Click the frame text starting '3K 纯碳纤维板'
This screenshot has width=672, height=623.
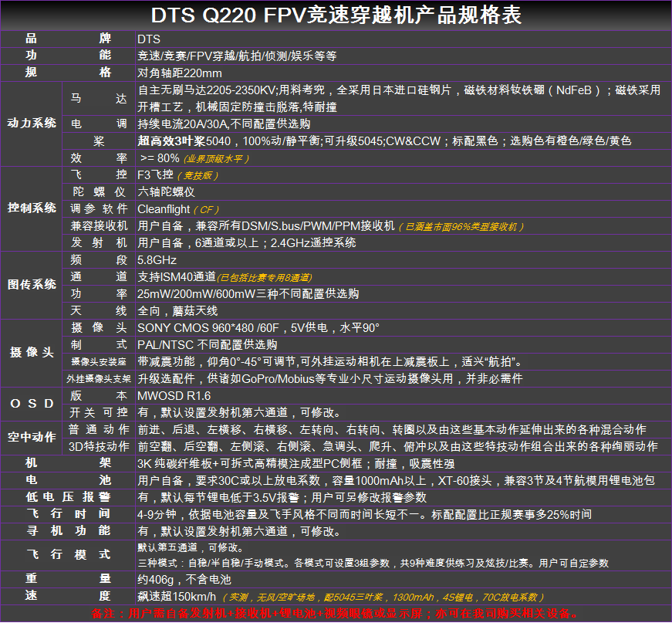295,463
